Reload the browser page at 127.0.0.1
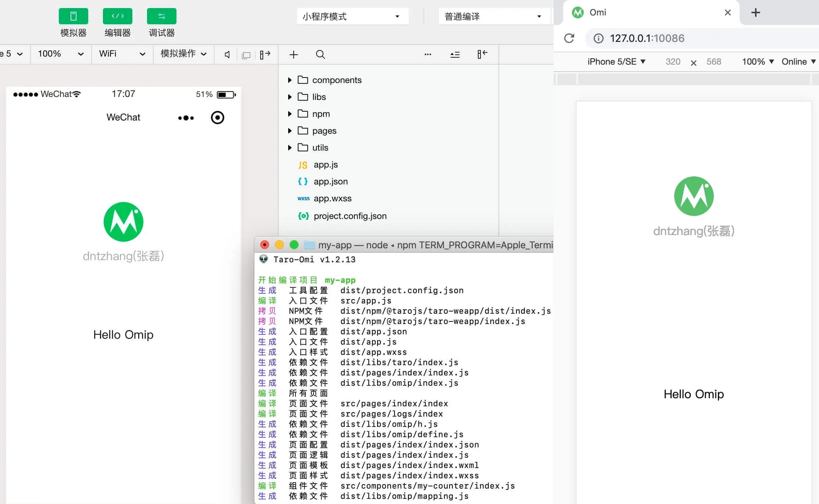Image resolution: width=819 pixels, height=504 pixels. click(x=569, y=38)
